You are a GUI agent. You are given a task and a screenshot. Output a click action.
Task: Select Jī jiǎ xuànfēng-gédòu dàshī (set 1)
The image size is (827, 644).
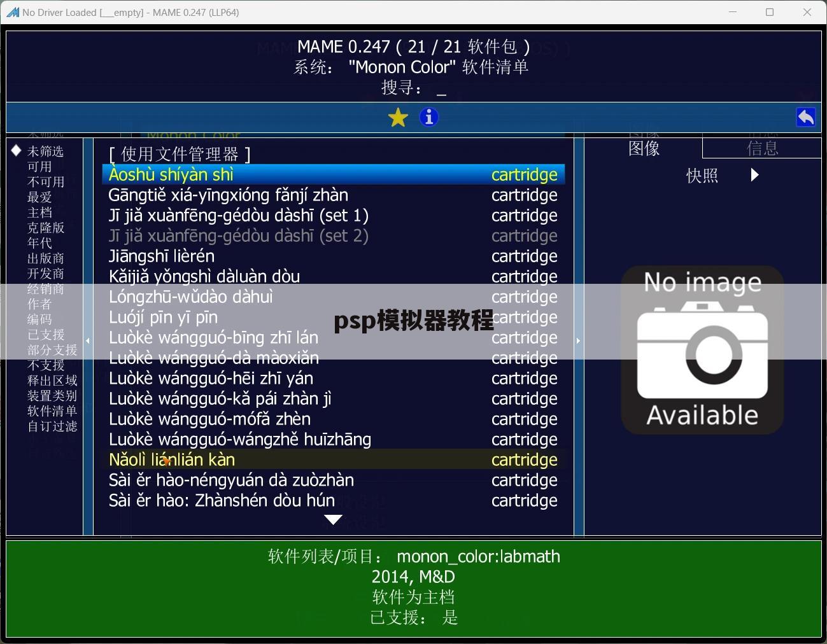[x=333, y=215]
